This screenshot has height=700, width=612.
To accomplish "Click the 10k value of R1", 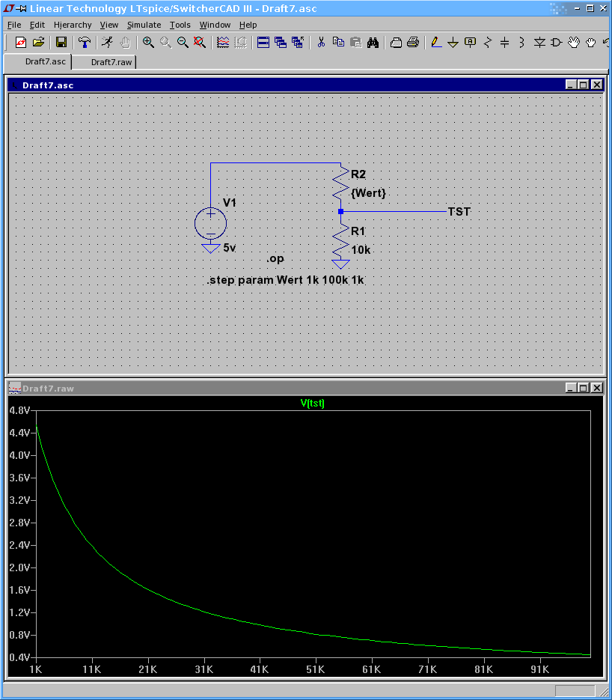I will tap(361, 250).
